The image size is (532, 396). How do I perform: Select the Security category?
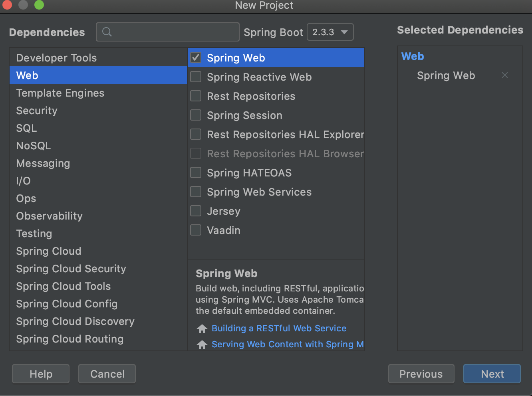pos(37,111)
